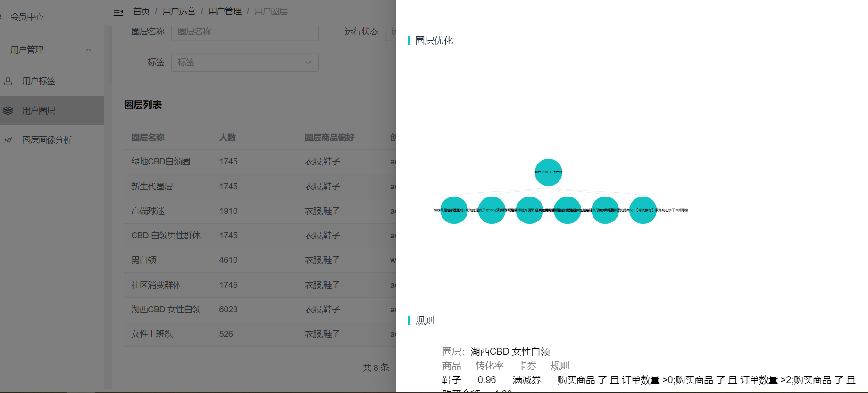Select row 高端球迷
This screenshot has width=868, height=393.
[260, 211]
